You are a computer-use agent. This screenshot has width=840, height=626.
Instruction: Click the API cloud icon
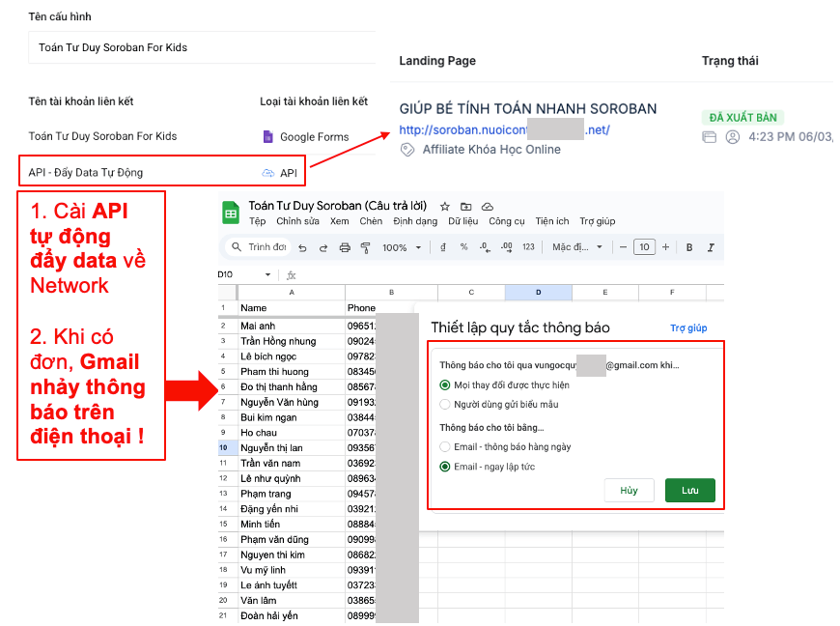[x=267, y=173]
